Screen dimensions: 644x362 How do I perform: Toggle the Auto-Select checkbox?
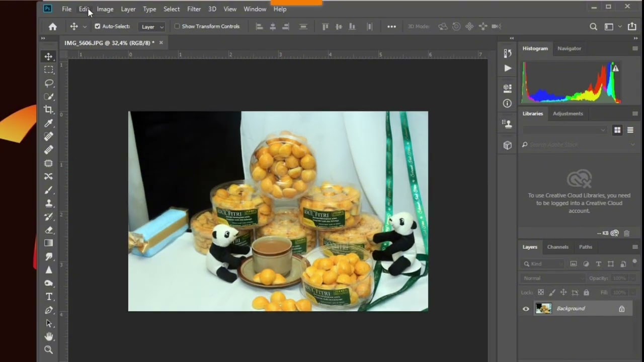coord(98,27)
